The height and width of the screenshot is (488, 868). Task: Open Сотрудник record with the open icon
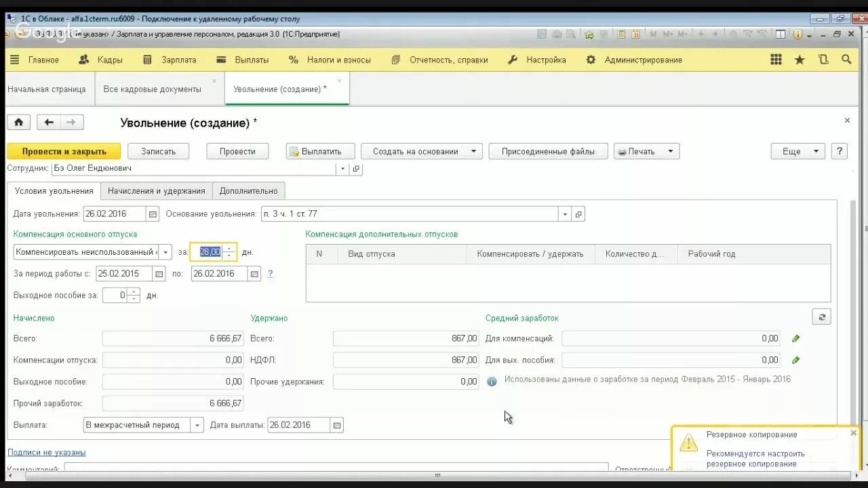(356, 169)
